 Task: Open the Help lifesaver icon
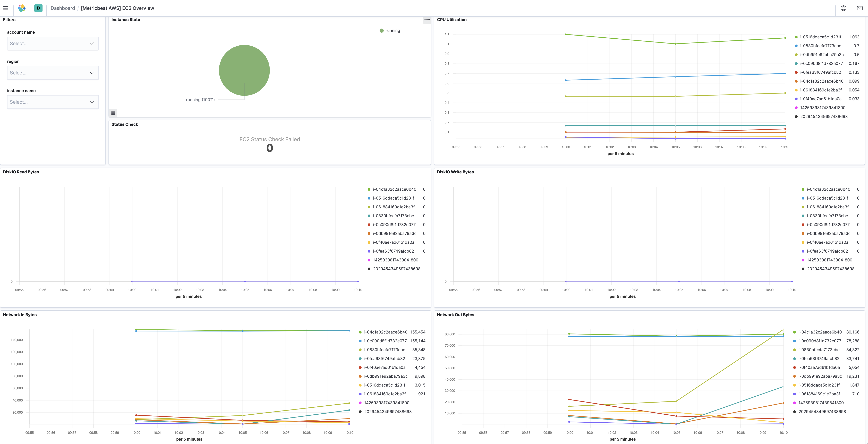[843, 8]
